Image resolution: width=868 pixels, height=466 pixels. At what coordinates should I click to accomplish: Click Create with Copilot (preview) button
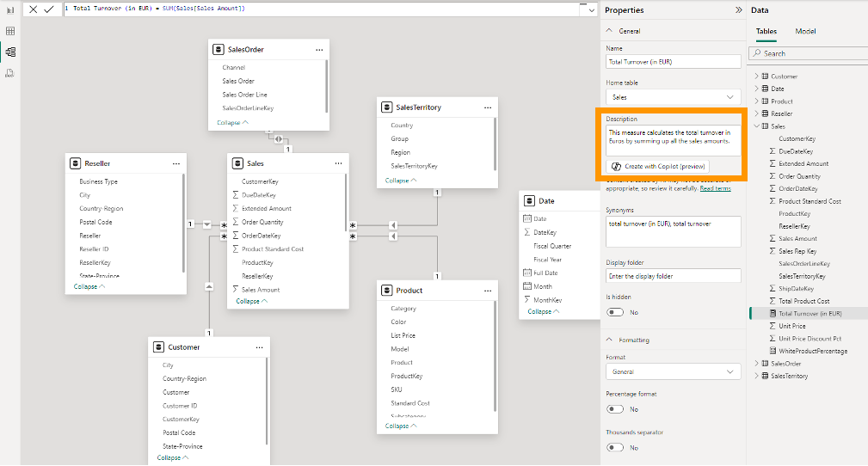click(x=659, y=166)
